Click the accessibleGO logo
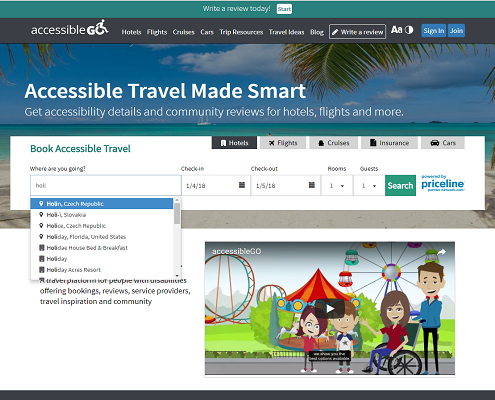Image resolution: width=495 pixels, height=400 pixels. [x=70, y=29]
